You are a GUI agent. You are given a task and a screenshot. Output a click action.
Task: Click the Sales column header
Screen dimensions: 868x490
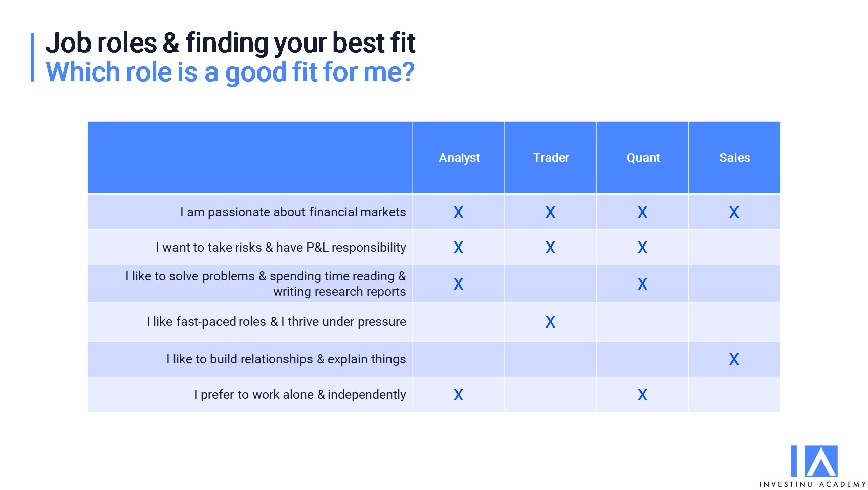734,158
